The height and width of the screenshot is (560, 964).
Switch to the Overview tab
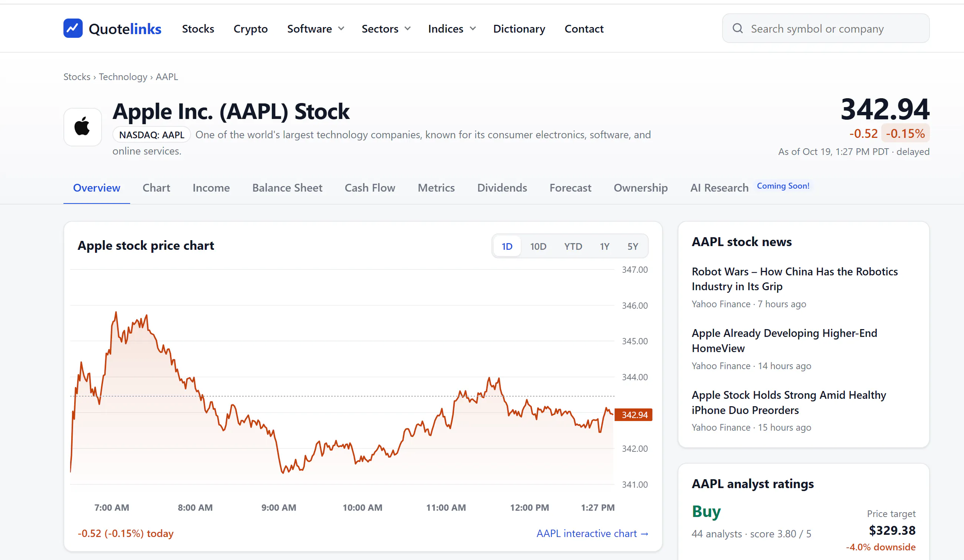point(96,188)
